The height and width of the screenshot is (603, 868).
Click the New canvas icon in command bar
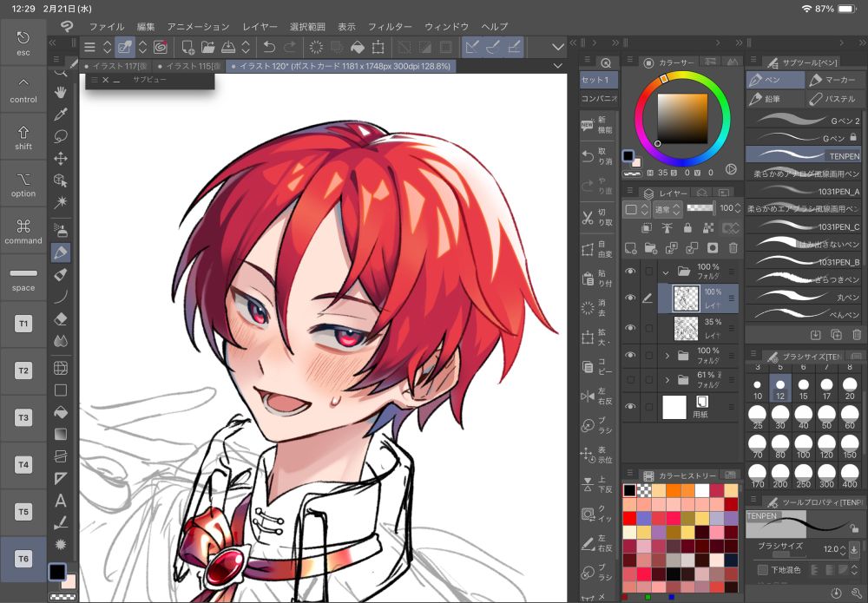tap(187, 48)
